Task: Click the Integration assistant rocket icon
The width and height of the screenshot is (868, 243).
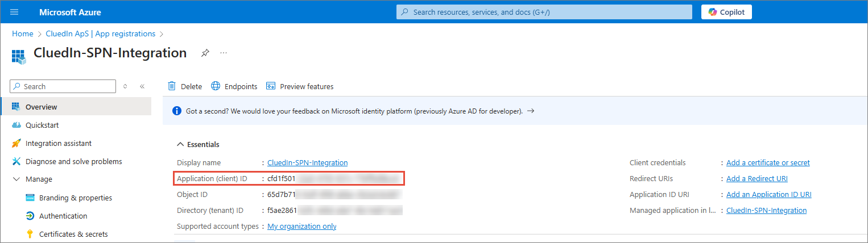Action: point(16,143)
